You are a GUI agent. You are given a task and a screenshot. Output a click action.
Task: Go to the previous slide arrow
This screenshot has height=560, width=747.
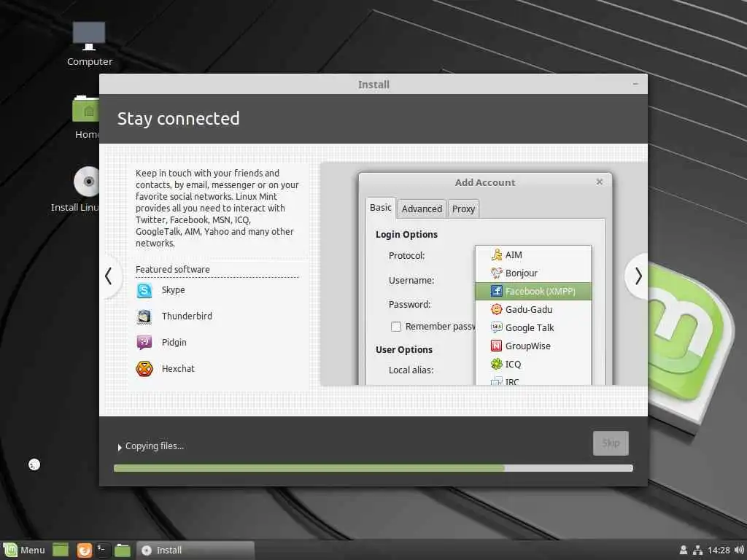pyautogui.click(x=109, y=276)
